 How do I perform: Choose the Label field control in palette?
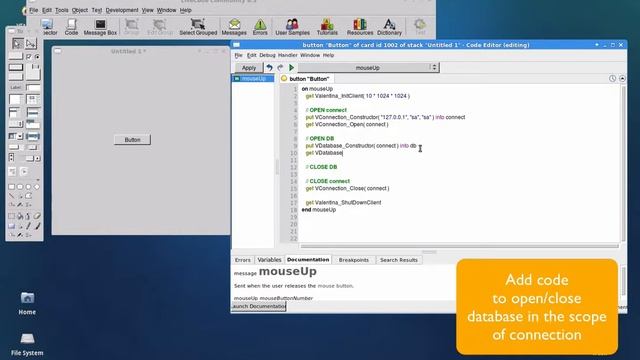click(16, 87)
